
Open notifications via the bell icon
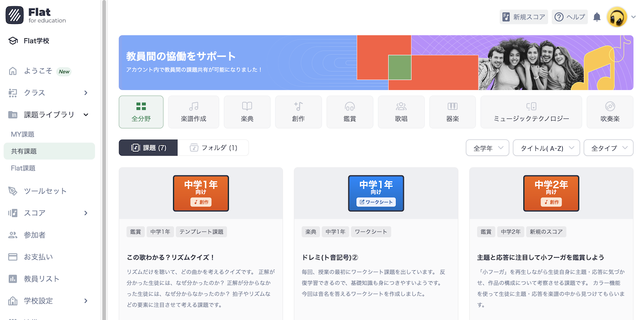(596, 17)
